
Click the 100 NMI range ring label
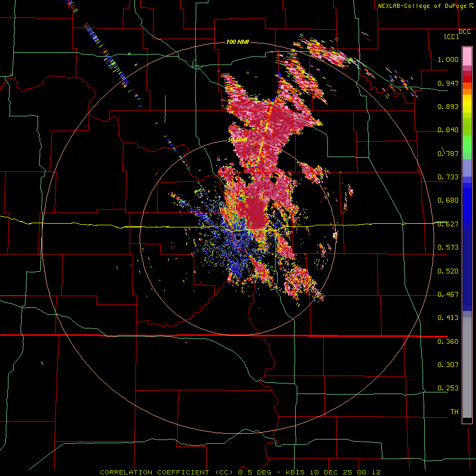pos(237,42)
